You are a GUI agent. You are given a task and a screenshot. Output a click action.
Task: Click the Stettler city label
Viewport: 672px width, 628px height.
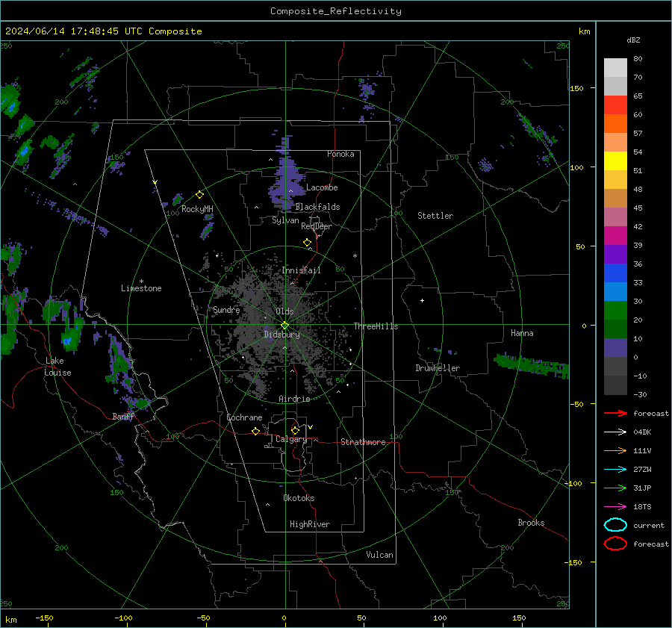pyautogui.click(x=435, y=216)
